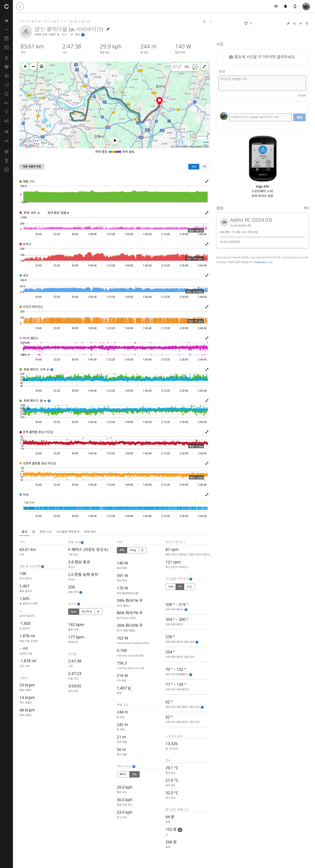Like the activity with heart icon
This screenshot has height=868, width=315.
click(x=246, y=23)
